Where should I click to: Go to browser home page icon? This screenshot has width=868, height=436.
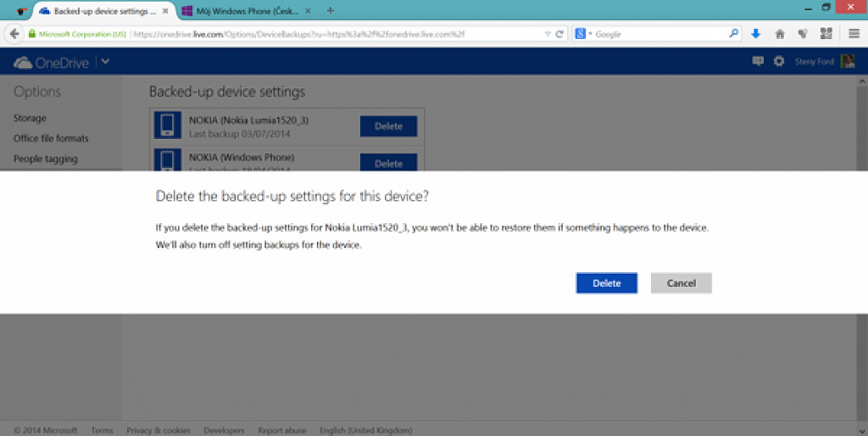point(780,34)
